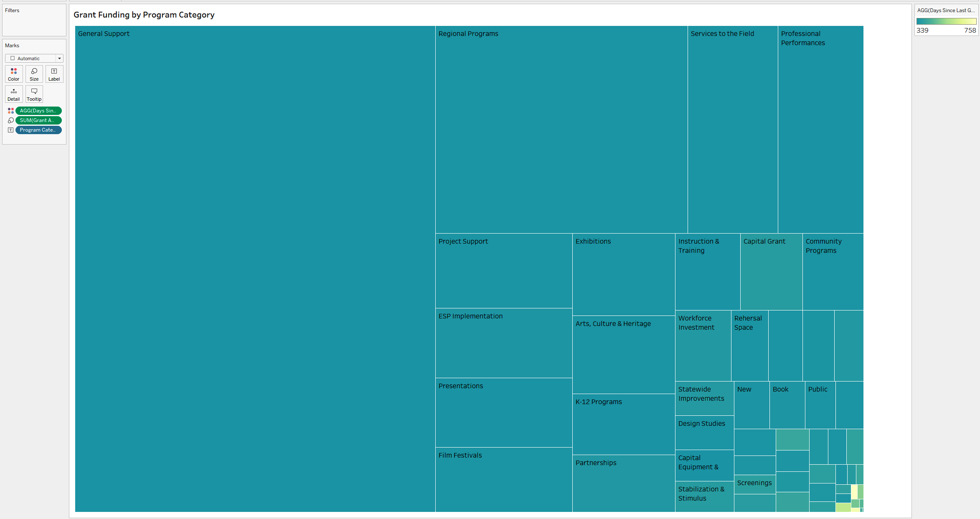This screenshot has width=980, height=519.
Task: Select the Regional Programs treemap tile
Action: (561, 130)
